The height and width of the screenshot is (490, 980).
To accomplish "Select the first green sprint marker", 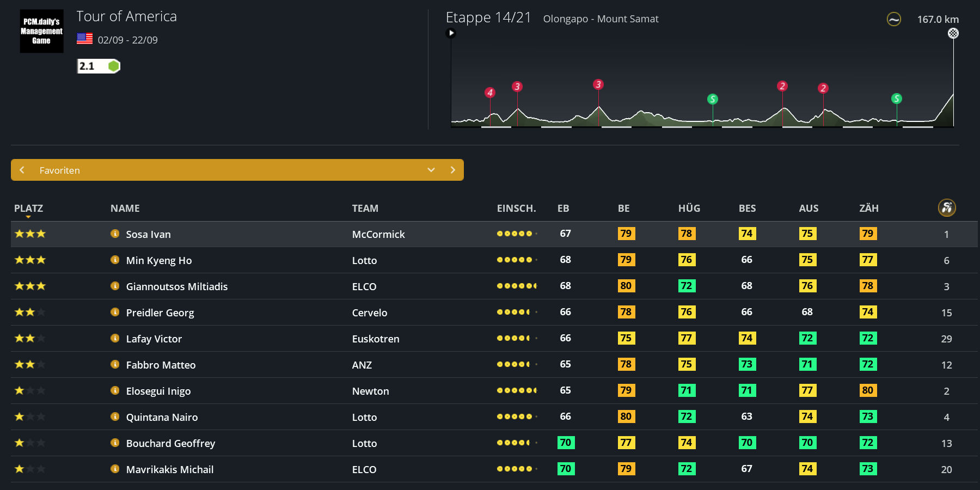I will (x=712, y=99).
